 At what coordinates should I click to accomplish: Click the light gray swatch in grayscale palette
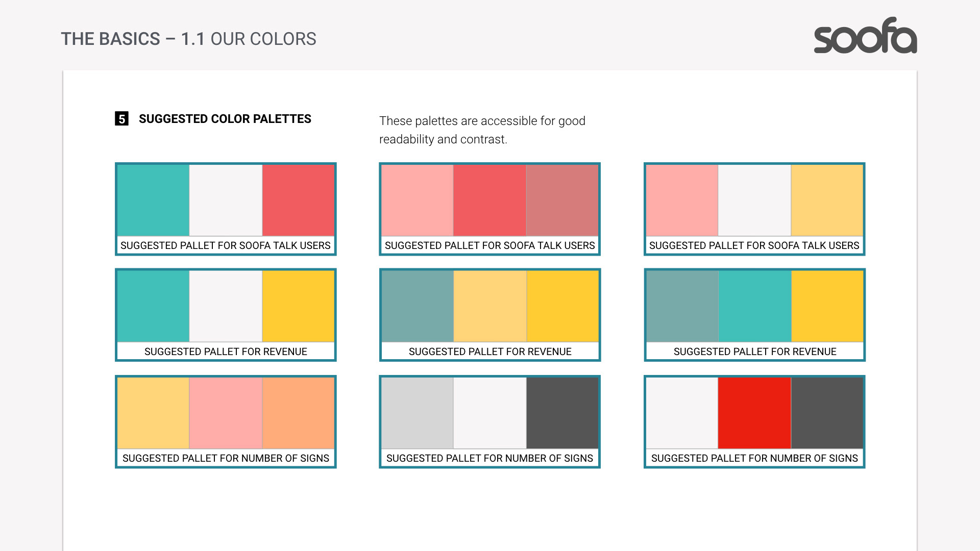pyautogui.click(x=417, y=413)
